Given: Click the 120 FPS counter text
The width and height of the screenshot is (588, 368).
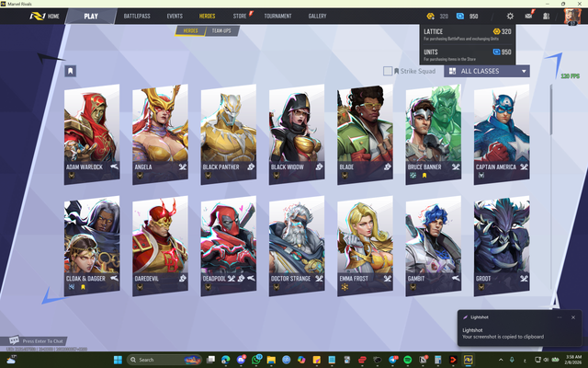Looking at the screenshot, I should coord(570,76).
